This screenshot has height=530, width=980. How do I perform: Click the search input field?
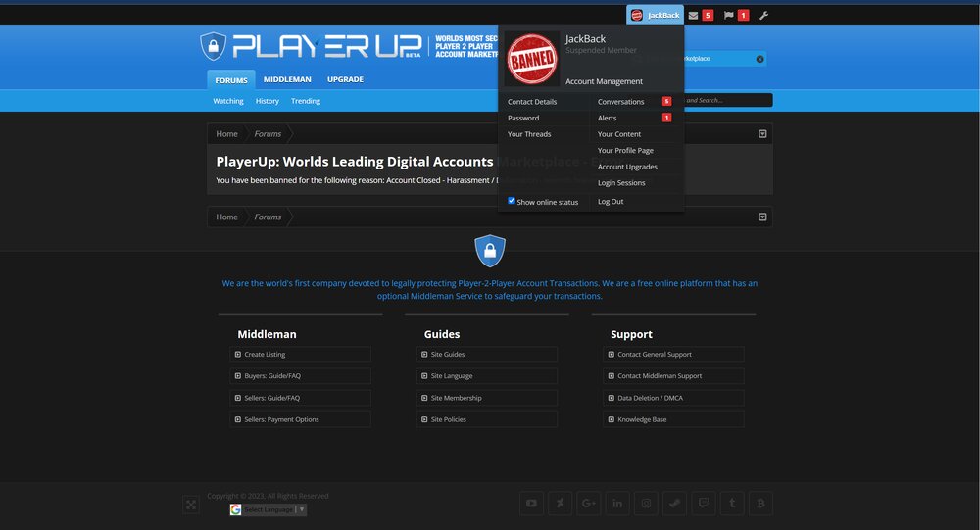[x=728, y=100]
